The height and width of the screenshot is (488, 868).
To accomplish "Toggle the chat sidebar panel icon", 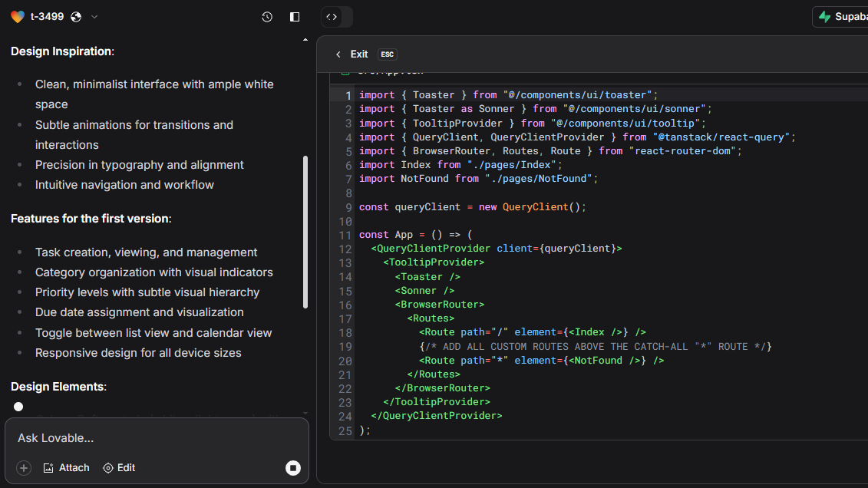I will point(295,17).
